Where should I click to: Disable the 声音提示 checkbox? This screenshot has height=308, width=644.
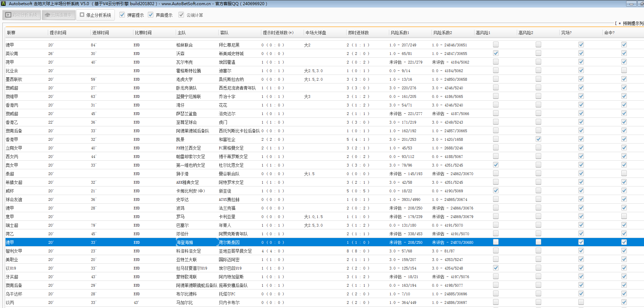point(151,15)
